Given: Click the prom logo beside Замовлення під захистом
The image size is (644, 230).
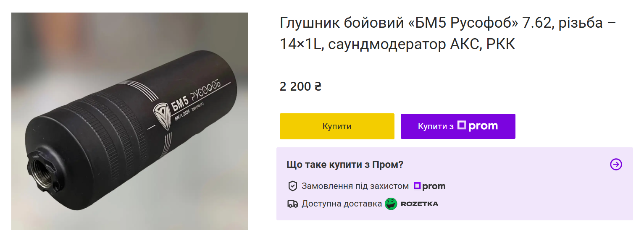Looking at the screenshot, I should [x=429, y=186].
